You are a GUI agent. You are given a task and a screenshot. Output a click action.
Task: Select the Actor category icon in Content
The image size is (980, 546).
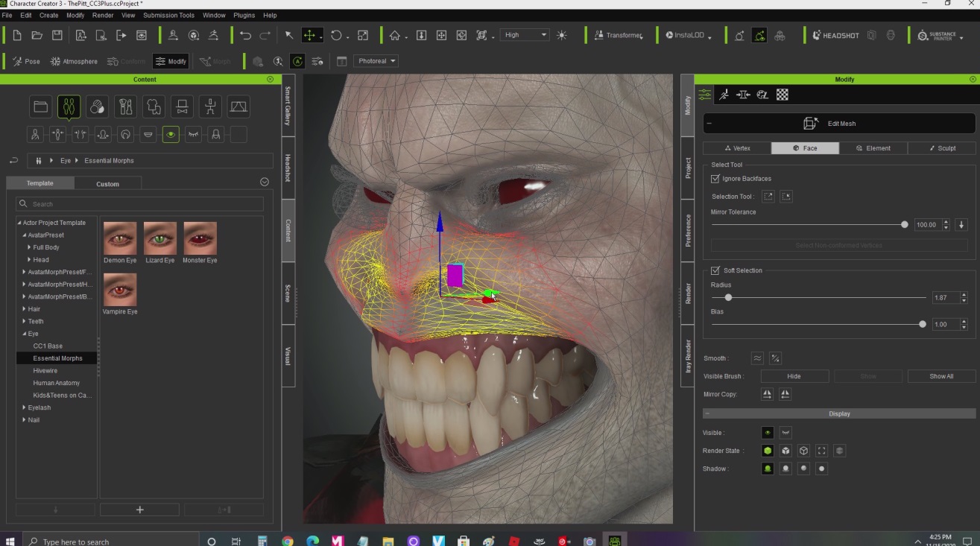tap(69, 107)
